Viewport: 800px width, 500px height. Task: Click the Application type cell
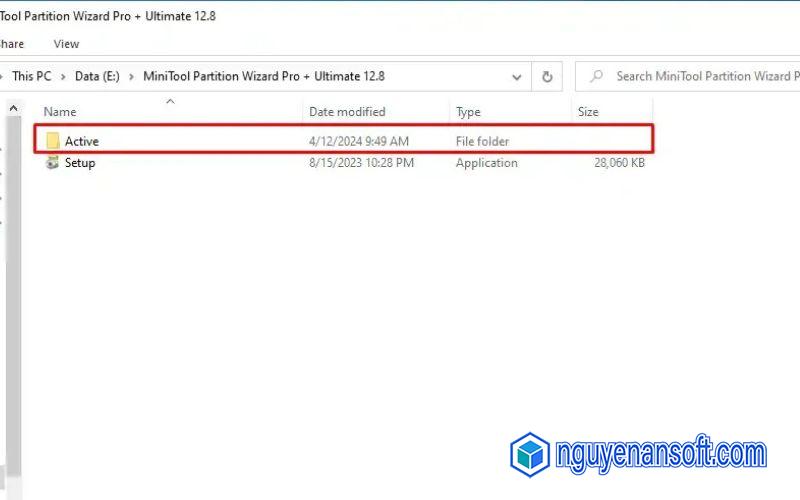coord(486,163)
